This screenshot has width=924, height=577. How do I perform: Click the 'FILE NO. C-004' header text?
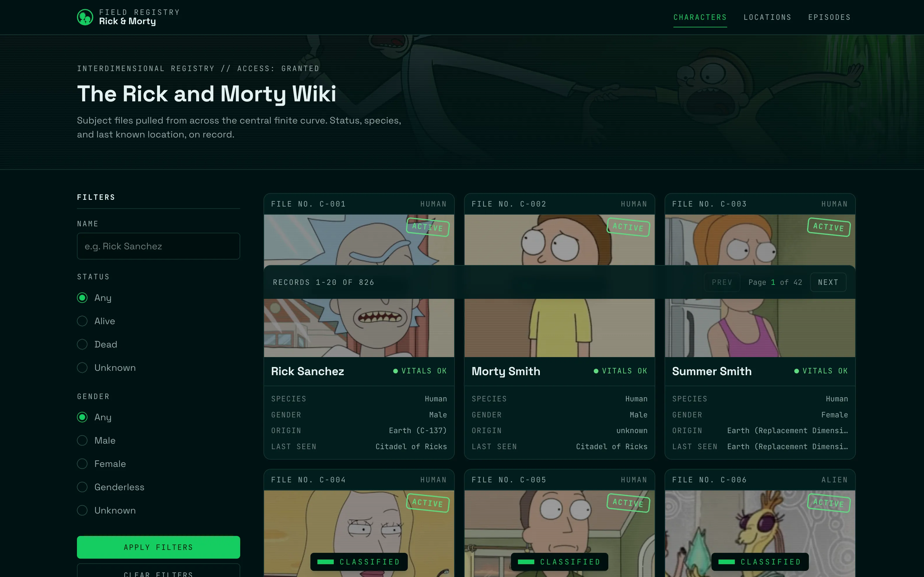(308, 480)
